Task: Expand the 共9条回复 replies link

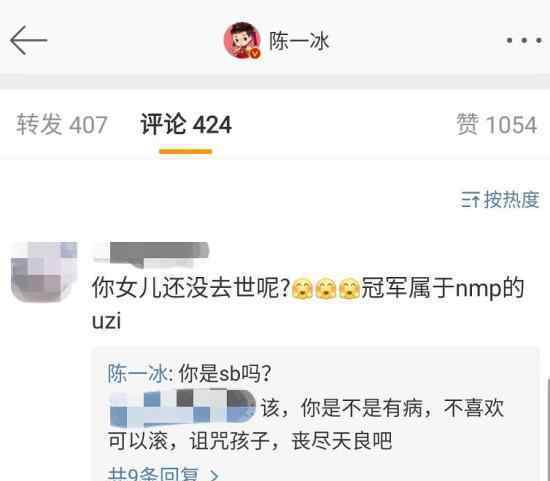Action: tap(163, 474)
